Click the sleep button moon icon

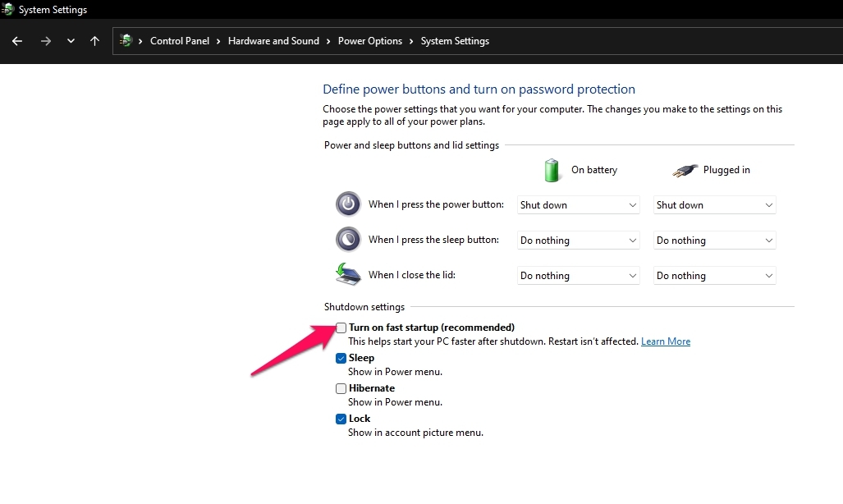pos(348,240)
